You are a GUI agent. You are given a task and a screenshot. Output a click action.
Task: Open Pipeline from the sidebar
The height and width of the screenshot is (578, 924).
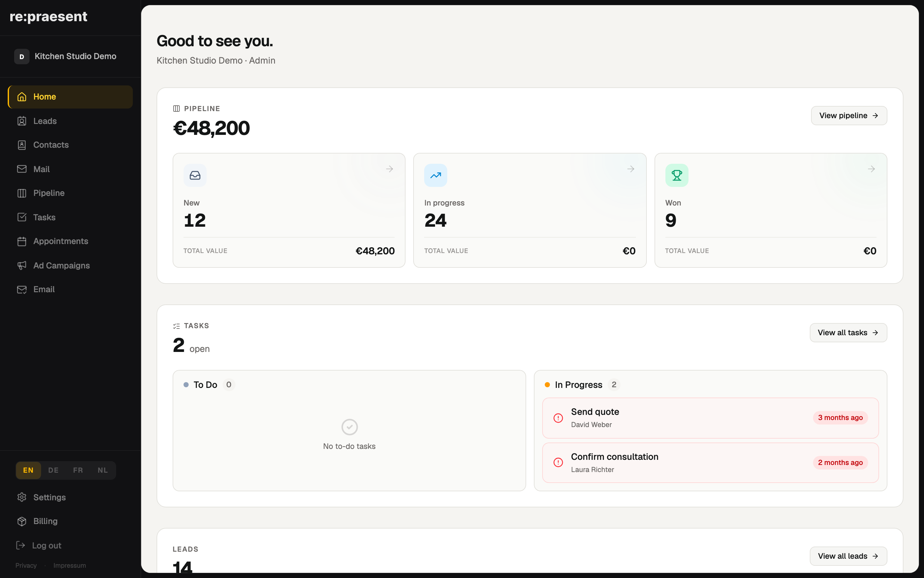point(70,193)
